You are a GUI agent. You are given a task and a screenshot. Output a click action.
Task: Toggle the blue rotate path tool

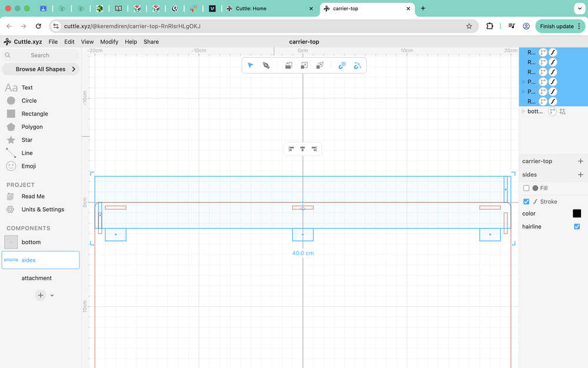tap(358, 66)
